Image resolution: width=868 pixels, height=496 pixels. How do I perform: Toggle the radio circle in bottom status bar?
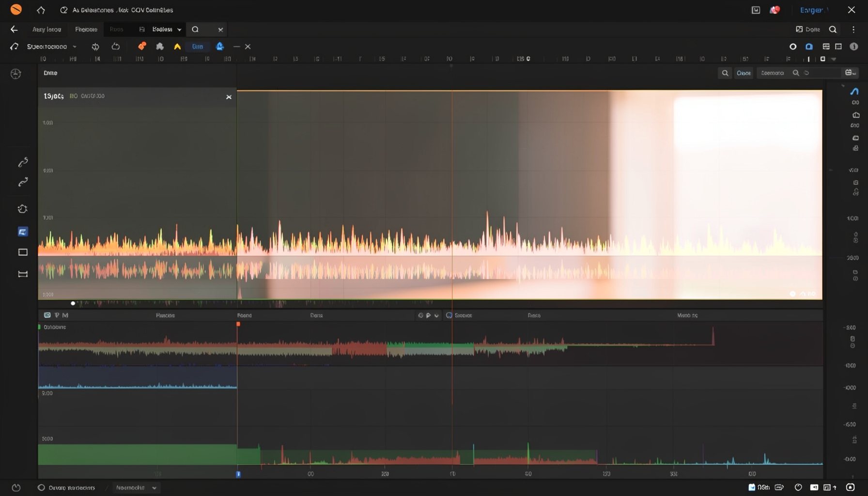41,488
